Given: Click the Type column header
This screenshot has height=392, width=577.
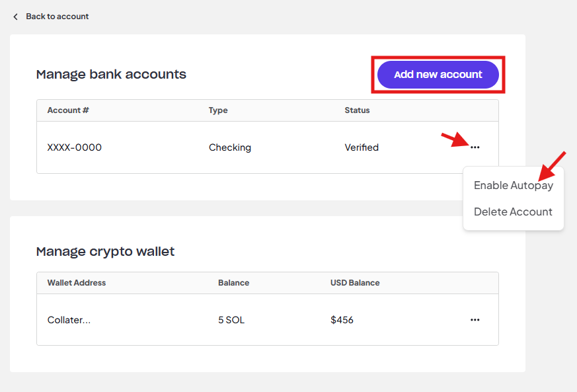Looking at the screenshot, I should click(x=218, y=110).
